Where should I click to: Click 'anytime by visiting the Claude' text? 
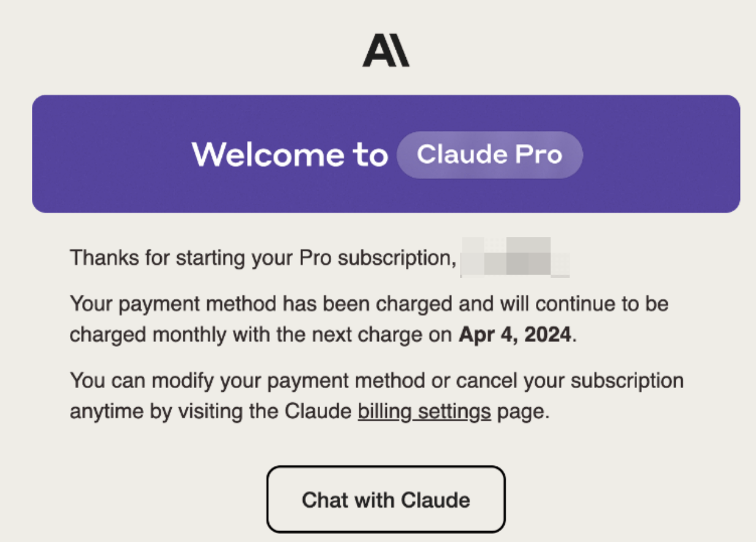[210, 411]
